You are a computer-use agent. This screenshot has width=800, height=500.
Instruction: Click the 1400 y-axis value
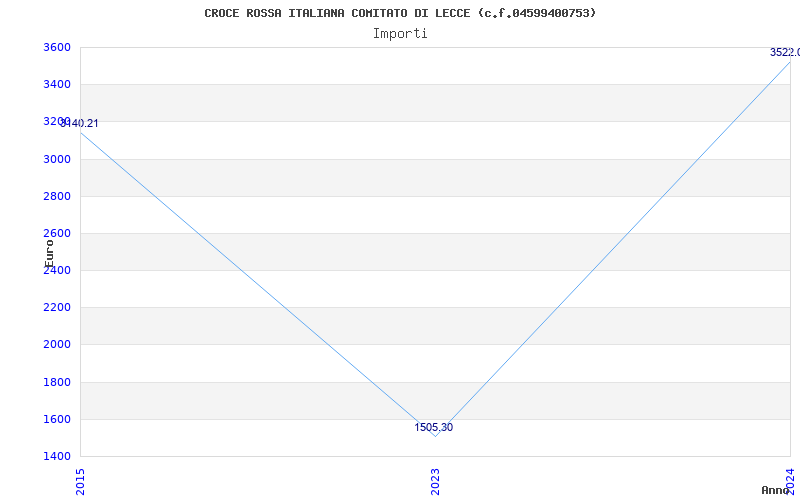(57, 456)
